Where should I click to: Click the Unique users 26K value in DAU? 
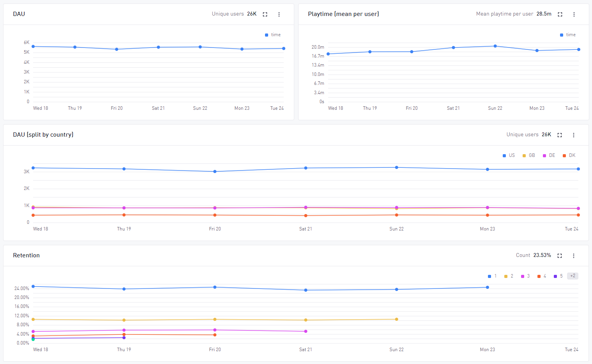[x=234, y=14]
